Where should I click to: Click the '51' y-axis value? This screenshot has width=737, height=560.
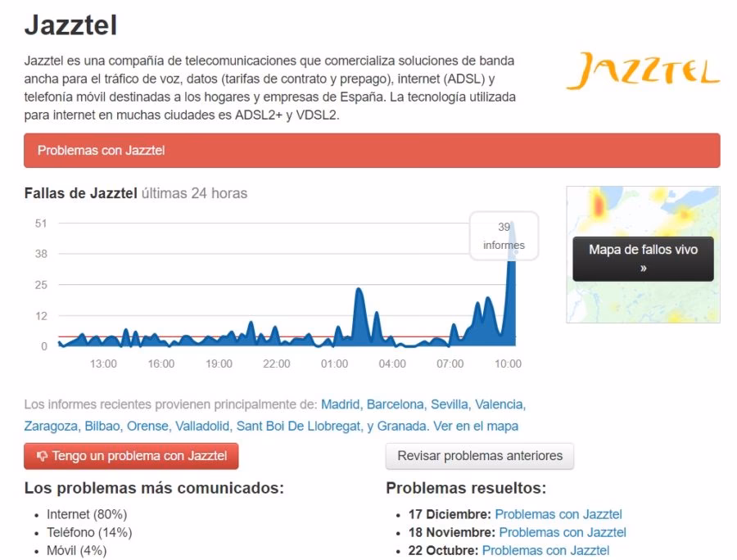[41, 224]
